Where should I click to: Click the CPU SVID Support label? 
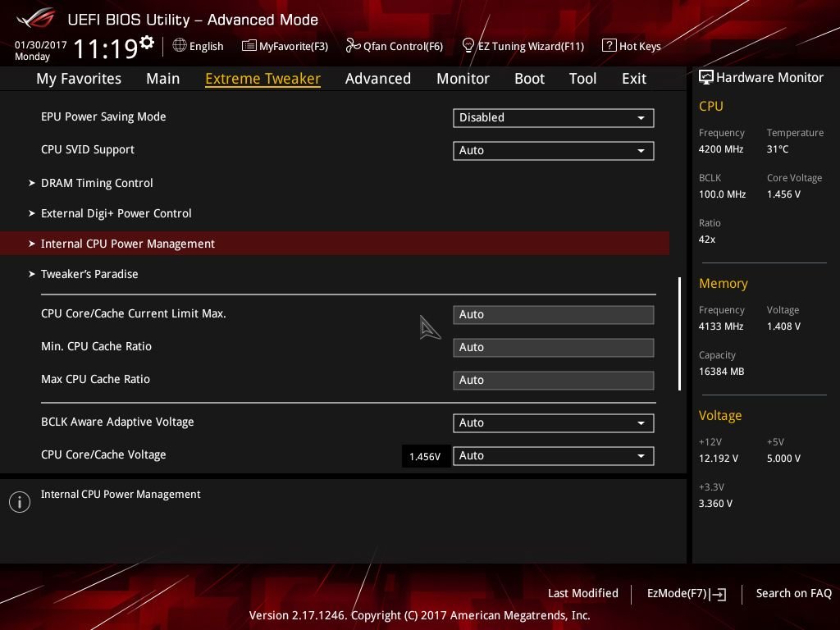pos(88,149)
